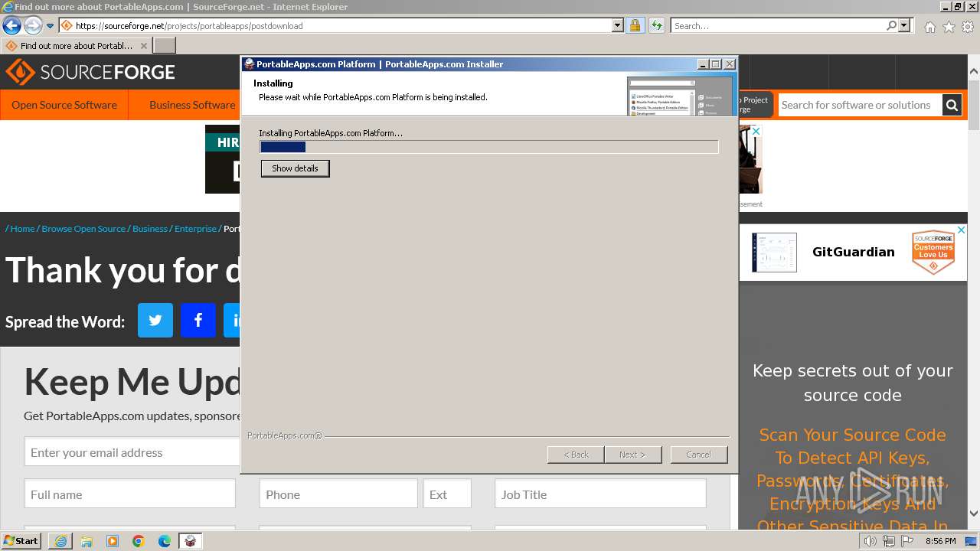The image size is (980, 551).
Task: Open Google Chrome from the taskbar
Action: click(139, 541)
